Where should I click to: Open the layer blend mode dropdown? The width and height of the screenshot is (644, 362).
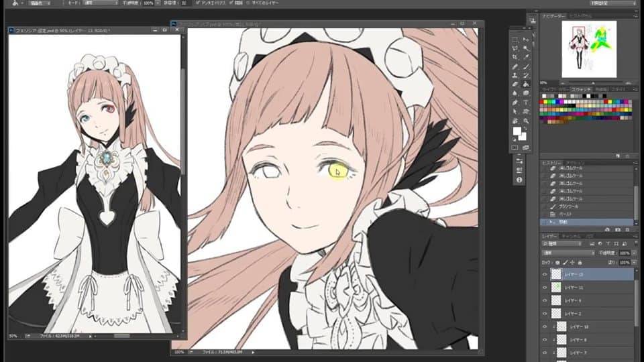click(x=568, y=253)
